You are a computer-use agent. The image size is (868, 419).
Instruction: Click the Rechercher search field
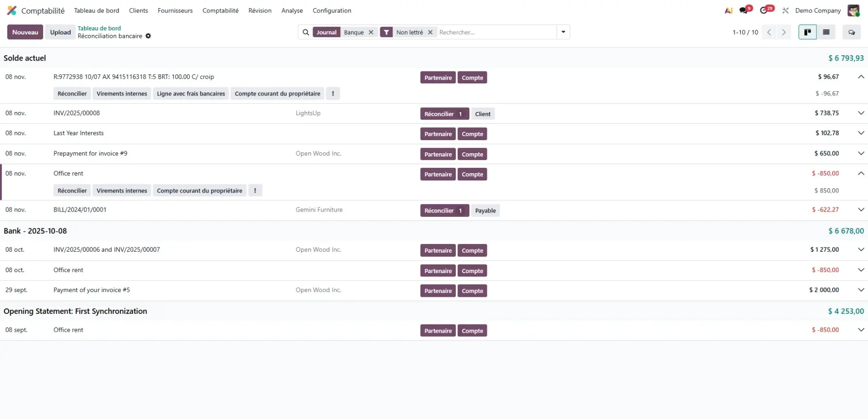tap(495, 32)
